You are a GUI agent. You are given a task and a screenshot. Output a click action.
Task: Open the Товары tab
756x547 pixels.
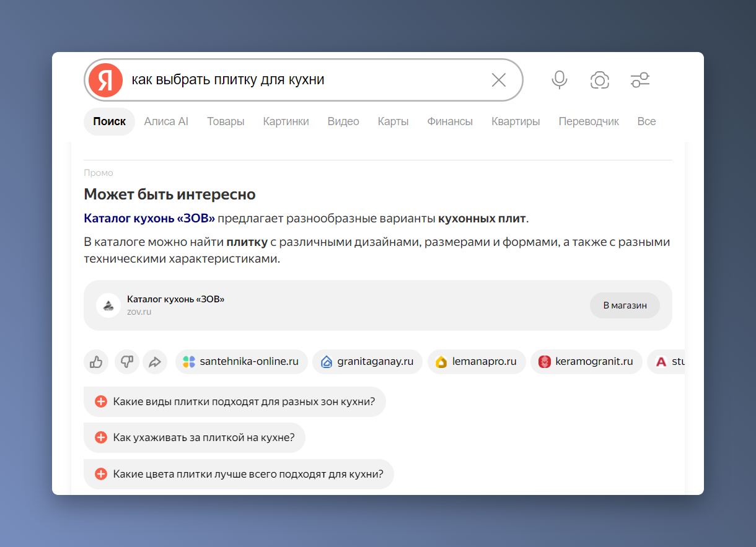[x=226, y=121]
